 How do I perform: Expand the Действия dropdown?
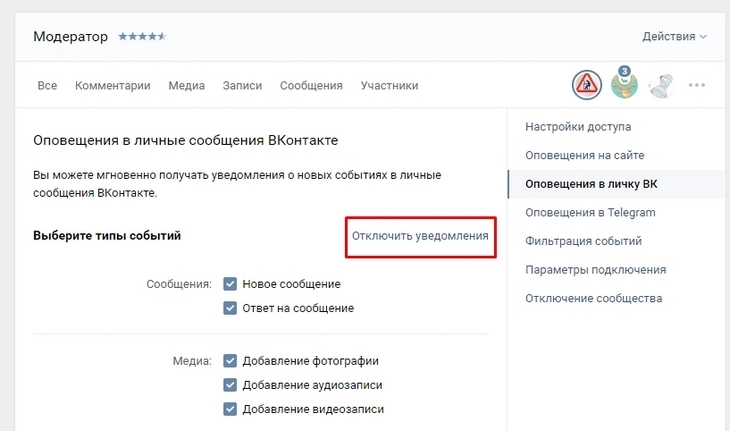click(x=674, y=36)
